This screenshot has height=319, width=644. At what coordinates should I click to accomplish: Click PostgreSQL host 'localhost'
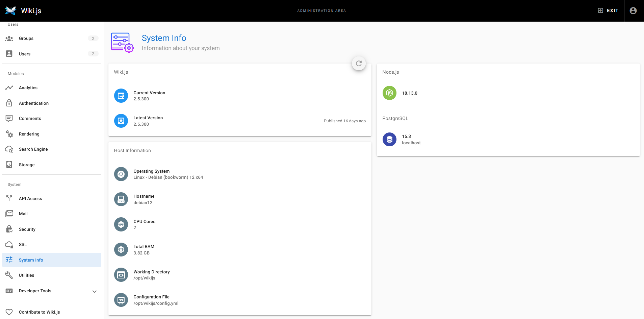click(411, 143)
